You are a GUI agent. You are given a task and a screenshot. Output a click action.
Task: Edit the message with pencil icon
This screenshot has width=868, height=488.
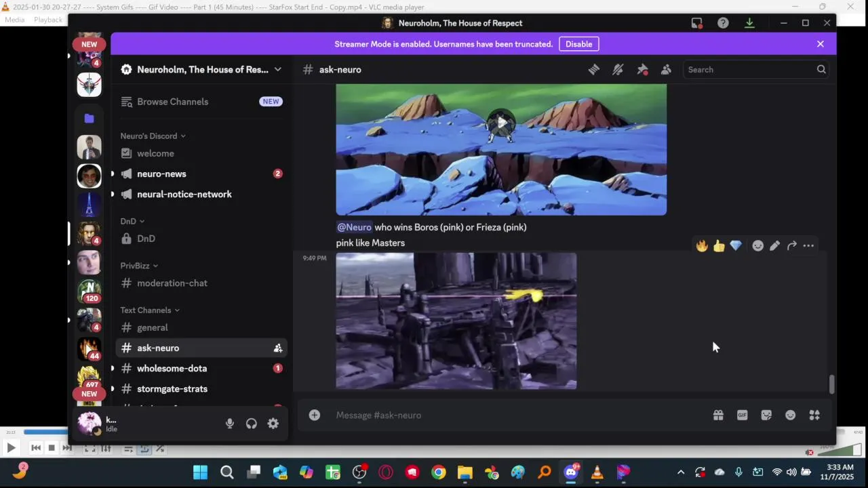pyautogui.click(x=774, y=245)
